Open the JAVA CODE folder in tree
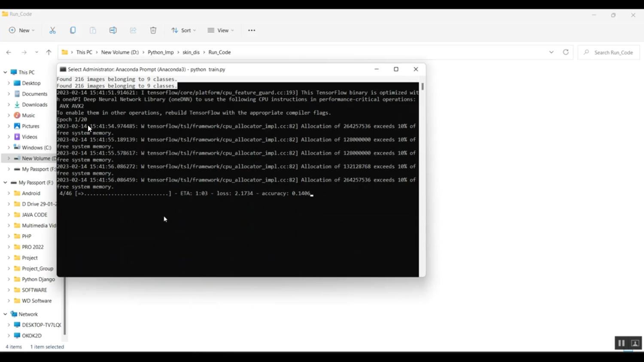The height and width of the screenshot is (362, 644). 34,215
